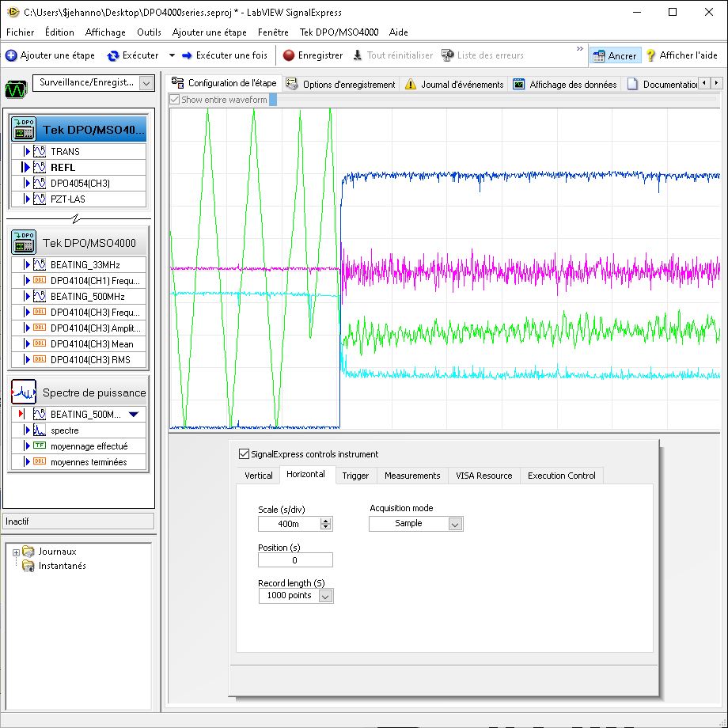Click the Exécuter une fois button

[x=225, y=55]
